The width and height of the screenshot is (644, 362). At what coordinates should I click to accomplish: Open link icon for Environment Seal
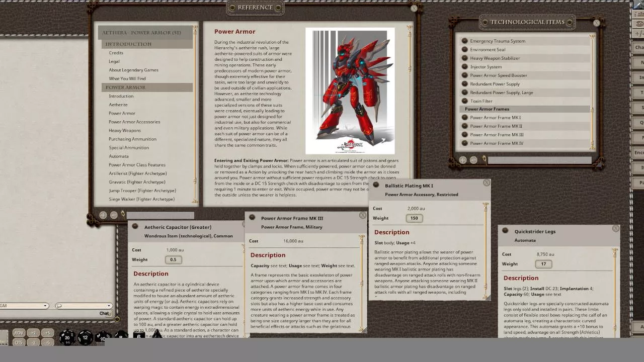point(464,50)
